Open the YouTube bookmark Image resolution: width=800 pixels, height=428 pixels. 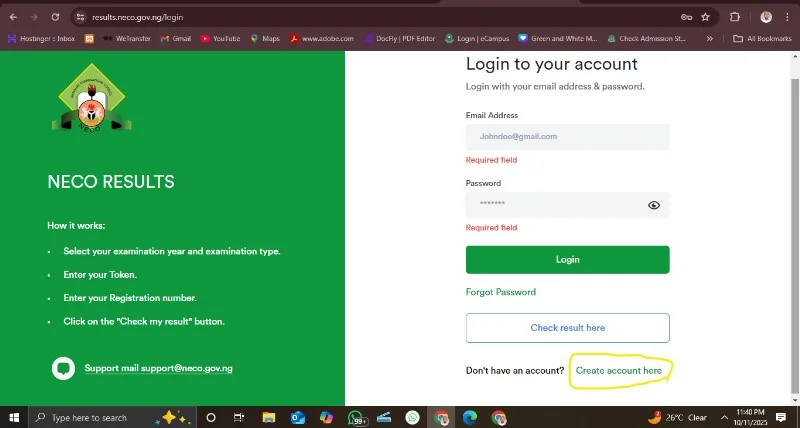(x=220, y=39)
